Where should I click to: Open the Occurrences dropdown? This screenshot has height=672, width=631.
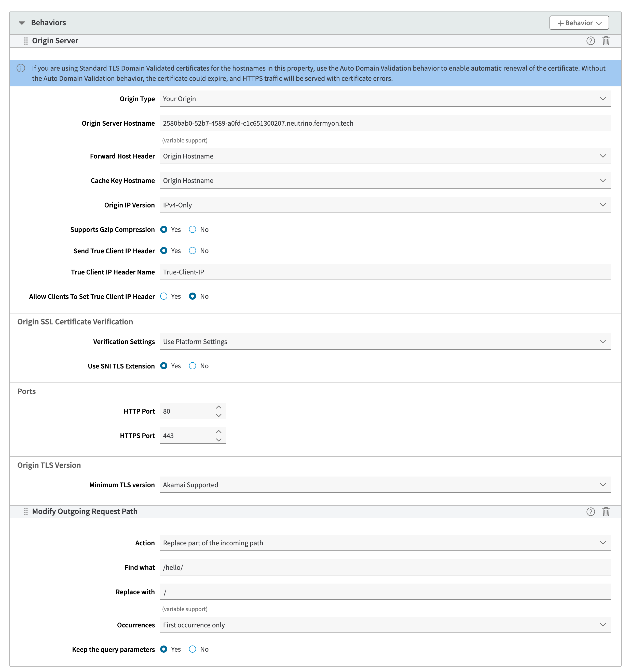click(x=385, y=625)
